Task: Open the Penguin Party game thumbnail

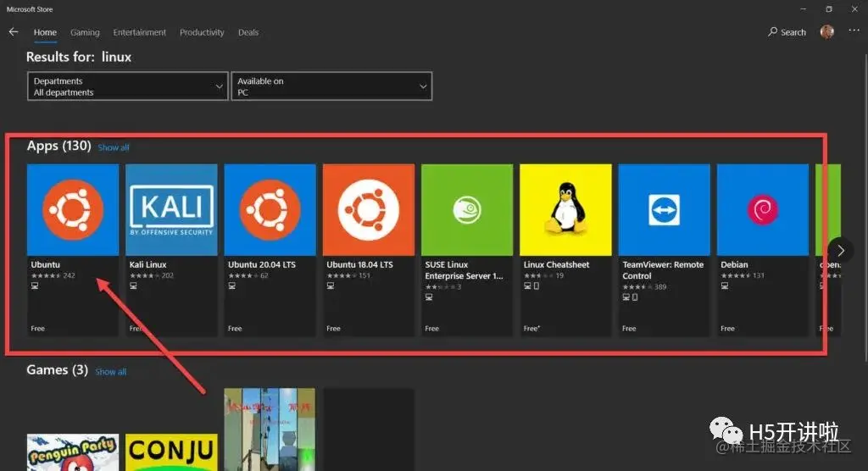Action: coord(73,452)
